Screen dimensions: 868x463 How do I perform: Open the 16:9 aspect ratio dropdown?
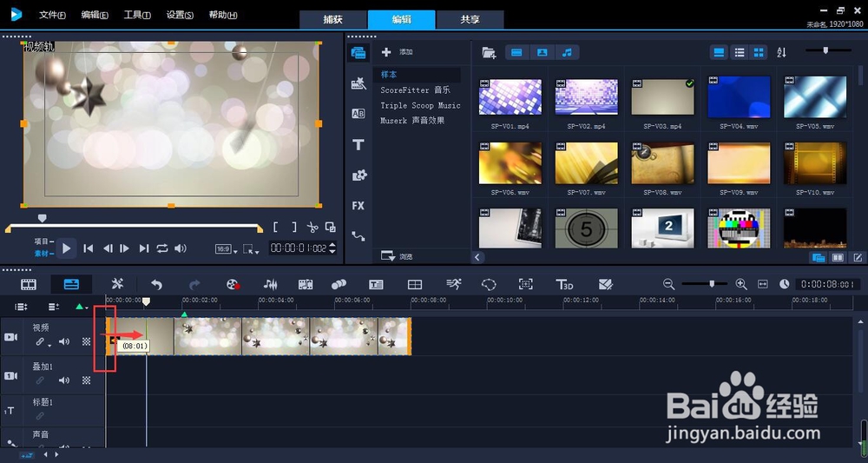(x=227, y=249)
